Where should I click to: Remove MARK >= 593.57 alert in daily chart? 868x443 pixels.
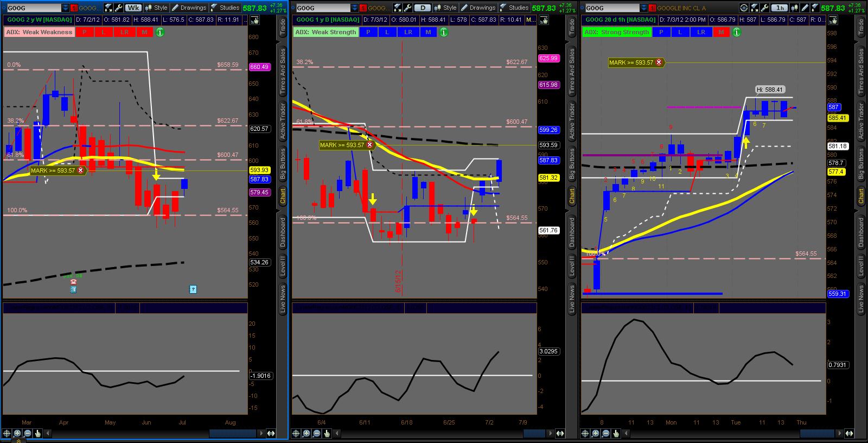[369, 145]
